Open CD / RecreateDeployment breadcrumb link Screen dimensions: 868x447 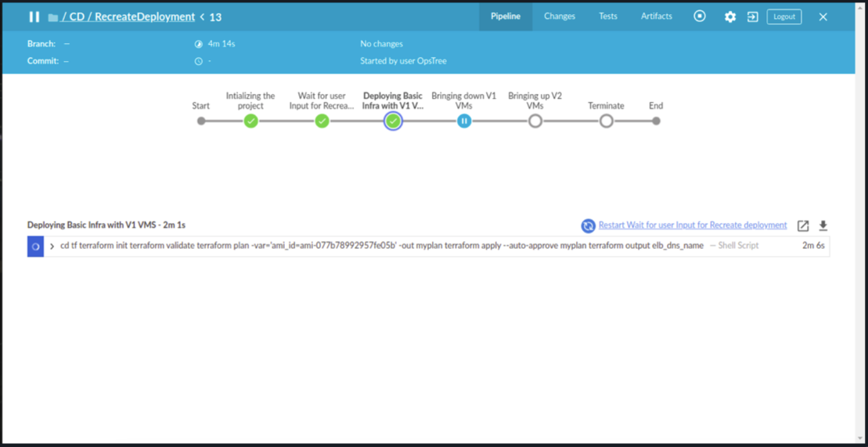pyautogui.click(x=128, y=16)
